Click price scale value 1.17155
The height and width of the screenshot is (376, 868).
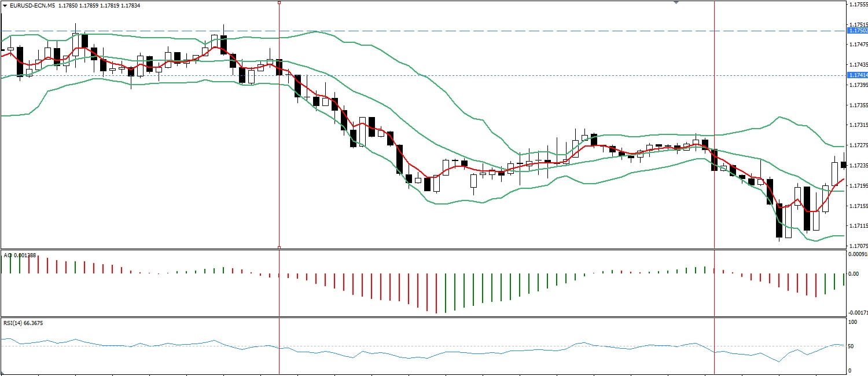[858, 206]
